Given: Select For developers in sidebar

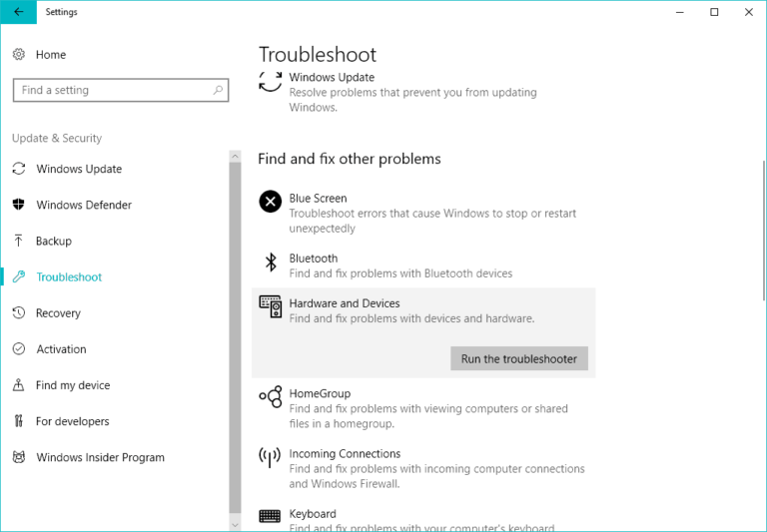Looking at the screenshot, I should 72,421.
